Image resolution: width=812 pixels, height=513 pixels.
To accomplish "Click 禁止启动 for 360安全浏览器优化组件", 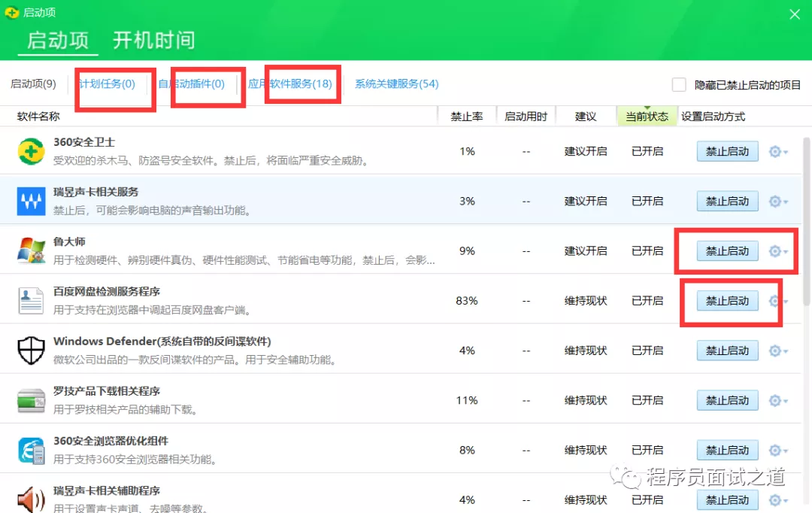I will tap(728, 450).
